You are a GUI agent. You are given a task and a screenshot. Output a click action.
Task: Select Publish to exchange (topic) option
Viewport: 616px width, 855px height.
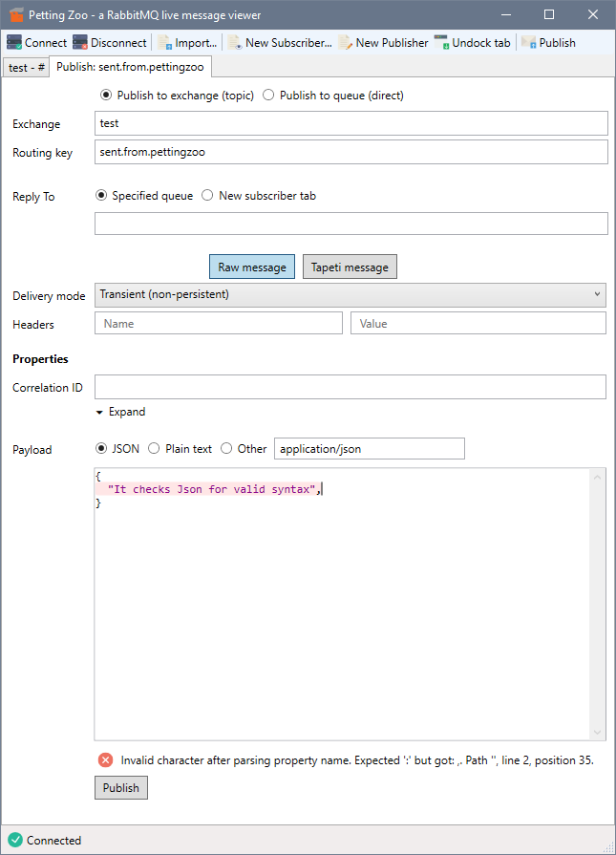pos(178,96)
